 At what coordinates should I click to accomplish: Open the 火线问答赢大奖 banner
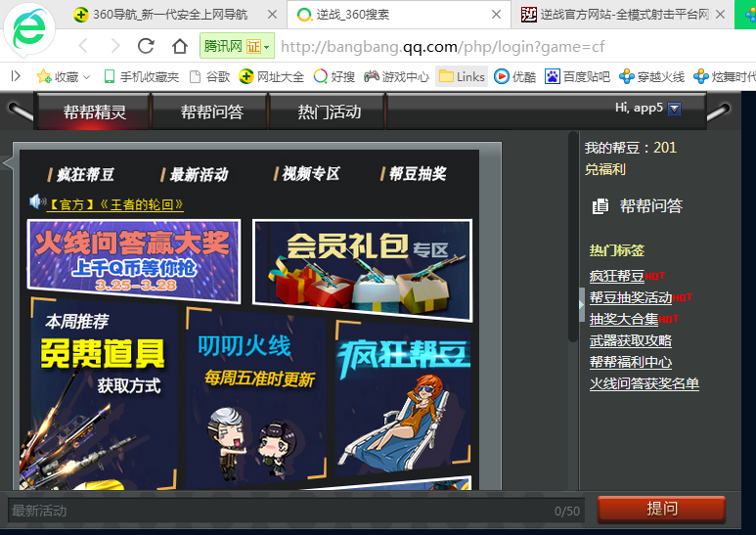[x=134, y=261]
